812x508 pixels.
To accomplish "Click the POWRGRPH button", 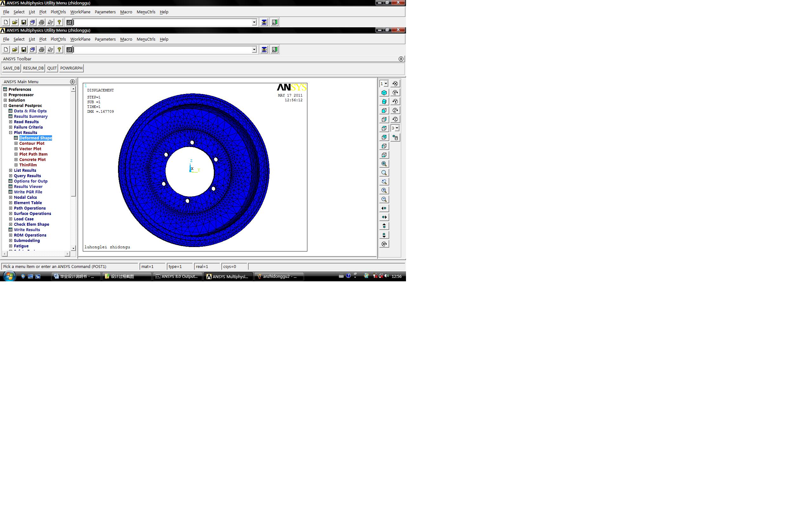I will tap(71, 68).
